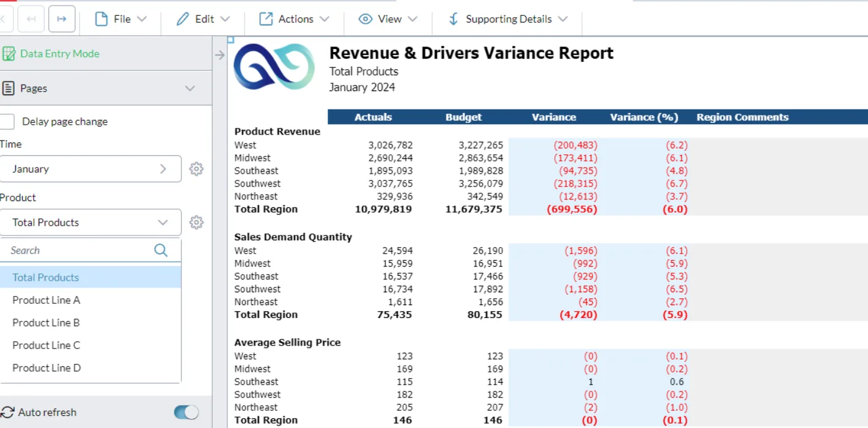Click the Actions external-link icon
The width and height of the screenshot is (868, 428).
pos(266,19)
